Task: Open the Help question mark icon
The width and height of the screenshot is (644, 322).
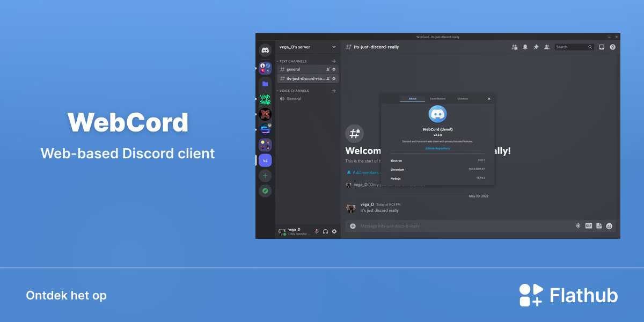Action: (x=612, y=47)
